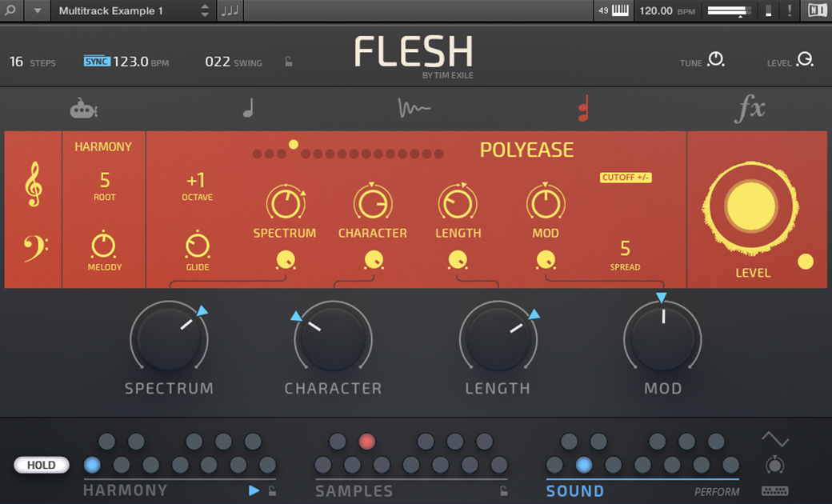Toggle the SYNC tempo button

(x=97, y=62)
